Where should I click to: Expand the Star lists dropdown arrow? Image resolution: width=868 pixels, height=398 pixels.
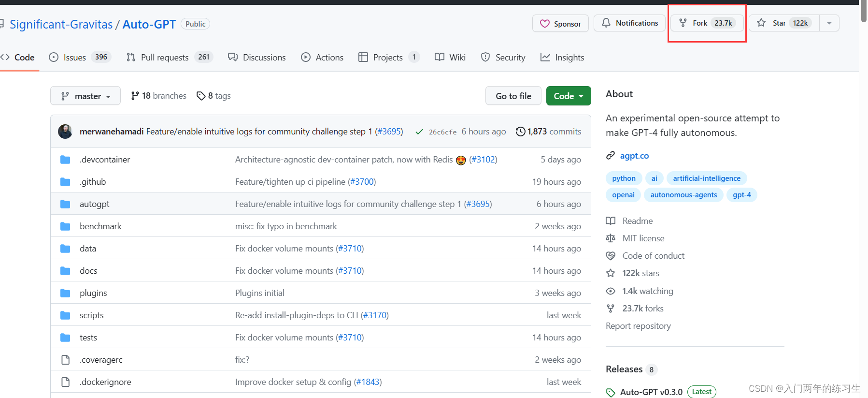click(829, 23)
